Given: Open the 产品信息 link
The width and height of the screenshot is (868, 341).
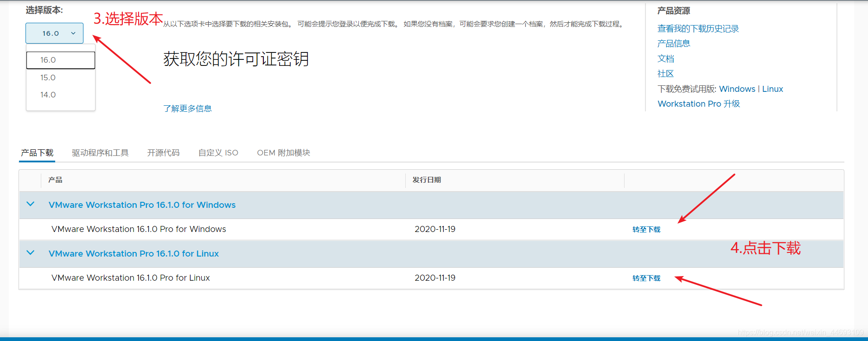Looking at the screenshot, I should click(674, 44).
